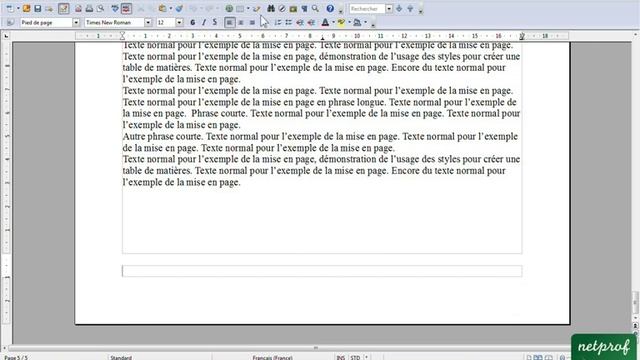The height and width of the screenshot is (360, 640).
Task: Increase paragraph indent
Action: click(x=311, y=22)
